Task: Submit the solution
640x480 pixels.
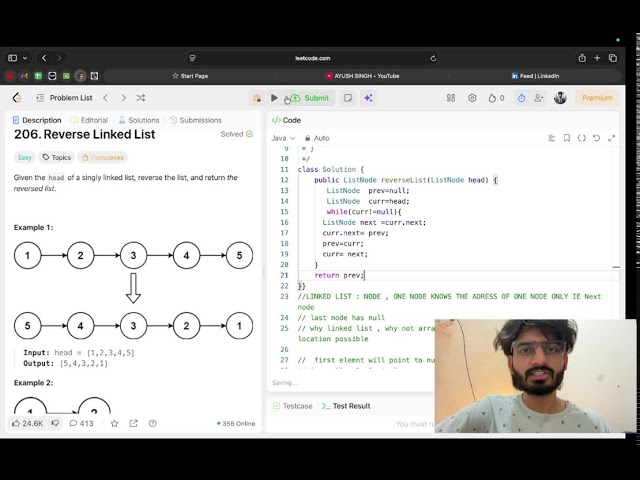Action: tap(310, 98)
